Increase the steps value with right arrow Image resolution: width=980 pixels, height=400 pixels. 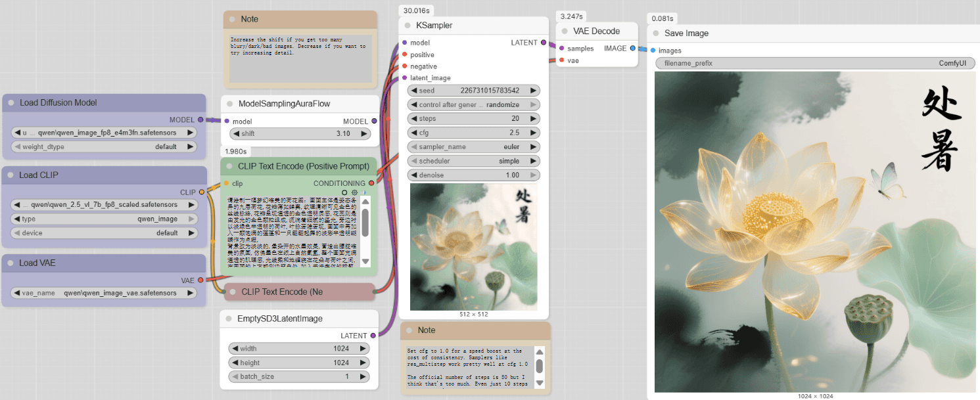tap(533, 119)
